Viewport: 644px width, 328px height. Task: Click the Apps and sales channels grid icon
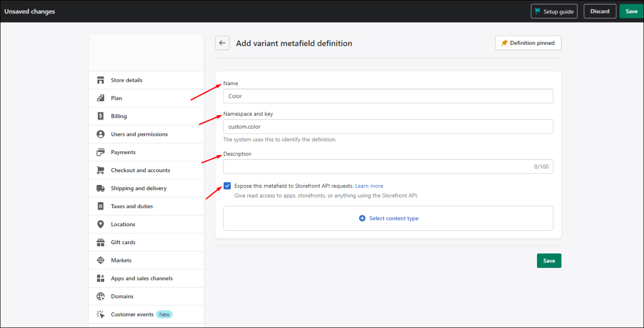click(100, 278)
